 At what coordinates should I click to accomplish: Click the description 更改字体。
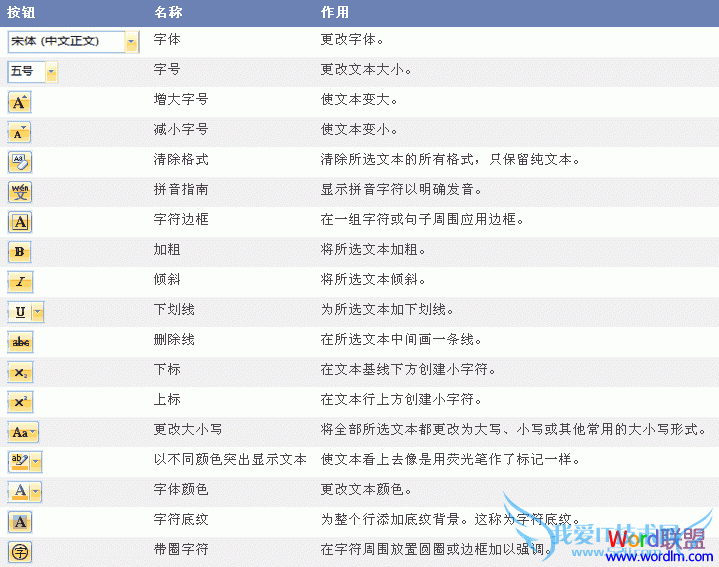[352, 39]
